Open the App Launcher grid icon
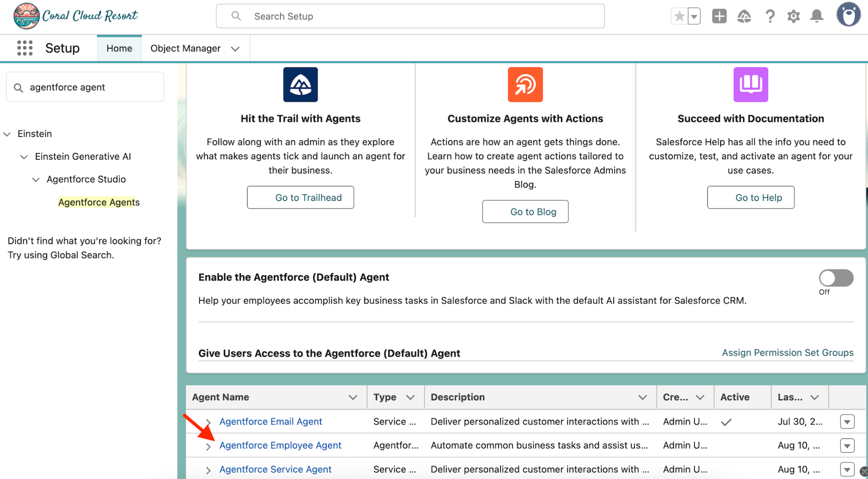 25,48
